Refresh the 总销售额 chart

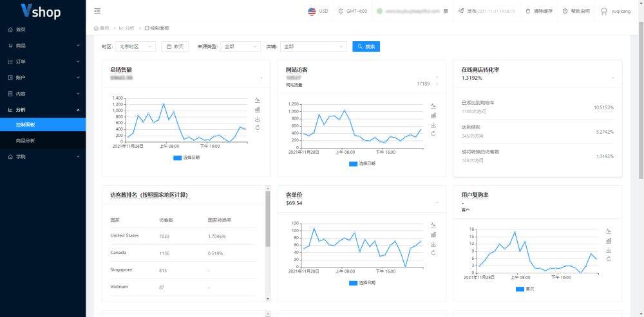[x=258, y=127]
